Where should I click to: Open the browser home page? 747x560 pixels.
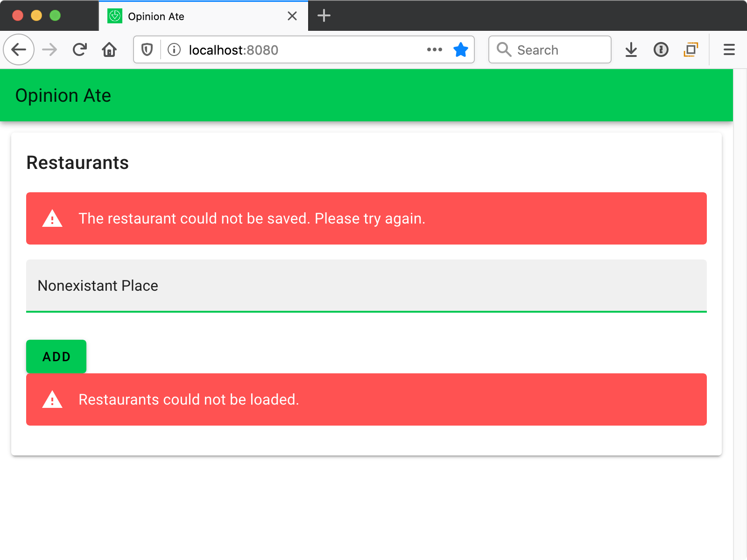pos(109,49)
